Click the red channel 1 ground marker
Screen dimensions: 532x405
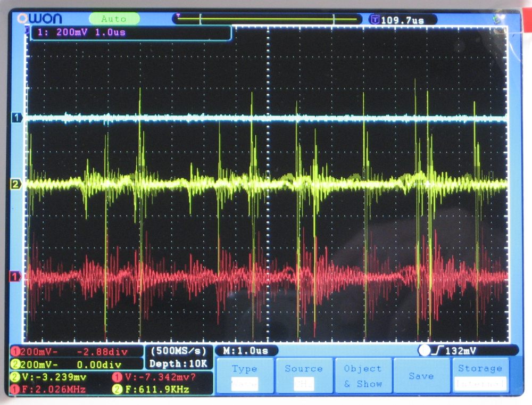(15, 276)
